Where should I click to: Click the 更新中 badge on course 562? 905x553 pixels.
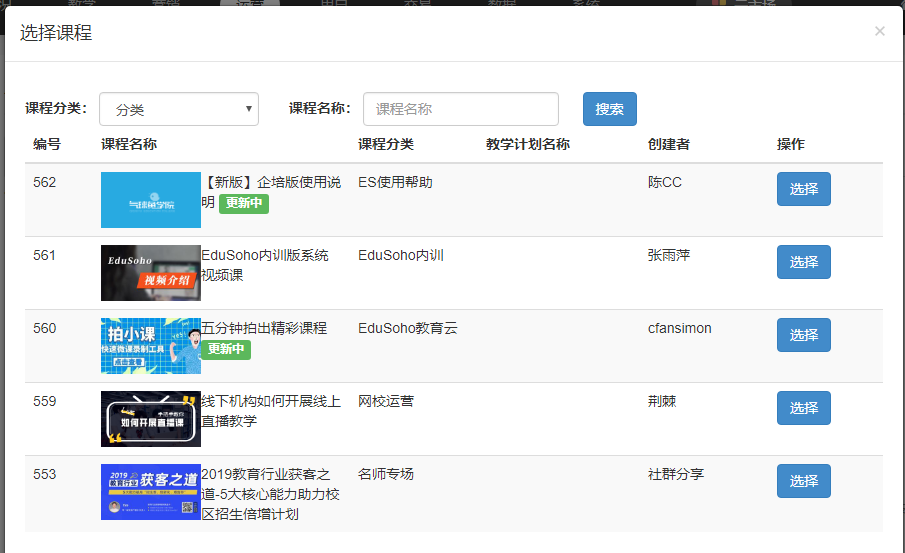click(x=244, y=203)
